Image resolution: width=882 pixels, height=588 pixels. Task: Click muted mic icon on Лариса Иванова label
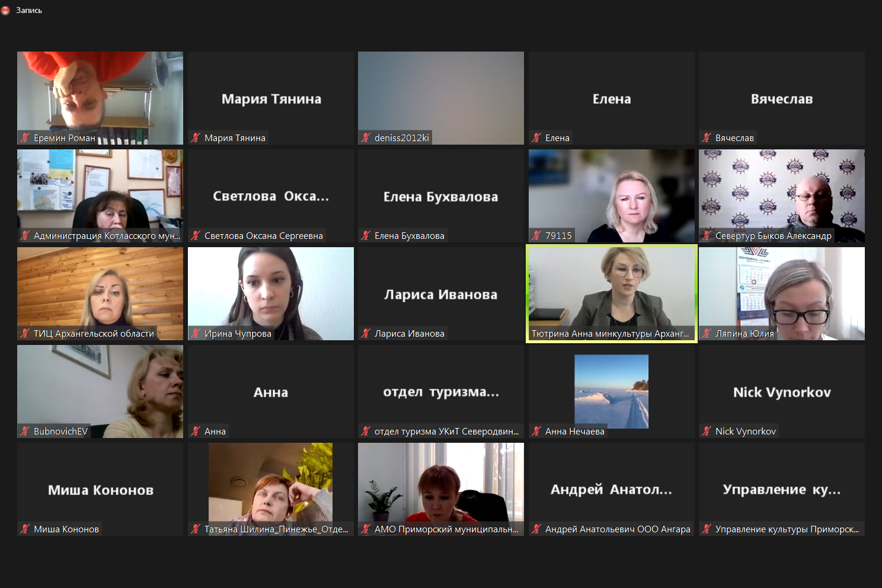[366, 333]
